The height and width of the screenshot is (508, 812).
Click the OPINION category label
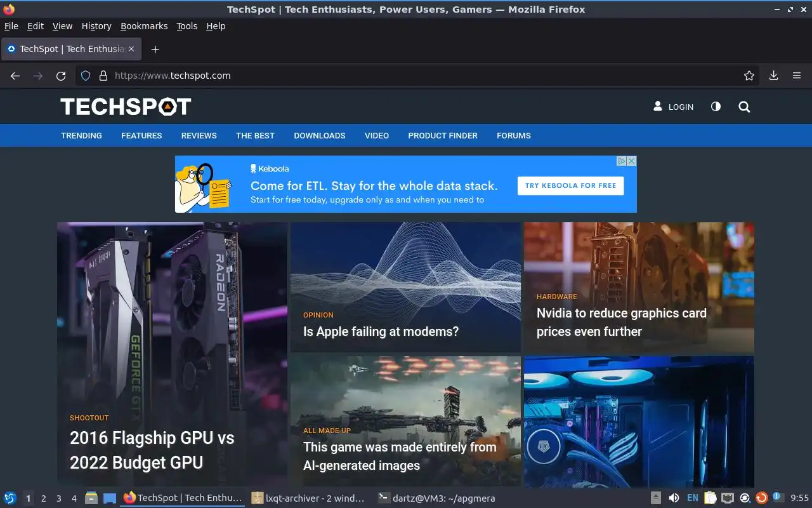[318, 315]
